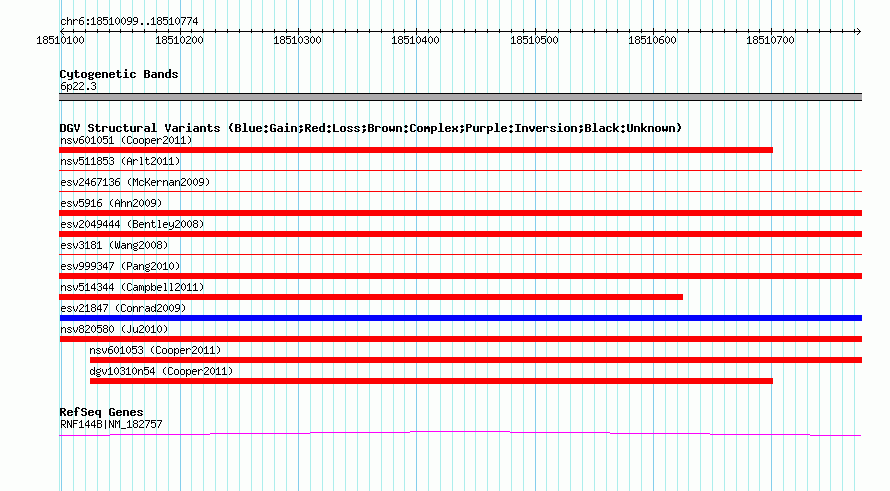Click the nsv601053 (Cooper2011) label
The image size is (890, 491).
(x=155, y=350)
